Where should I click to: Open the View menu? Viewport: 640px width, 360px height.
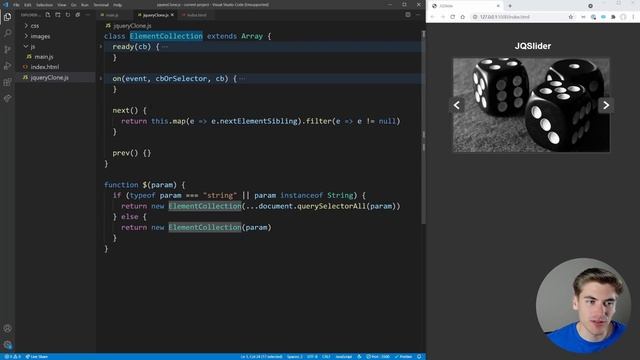point(62,5)
